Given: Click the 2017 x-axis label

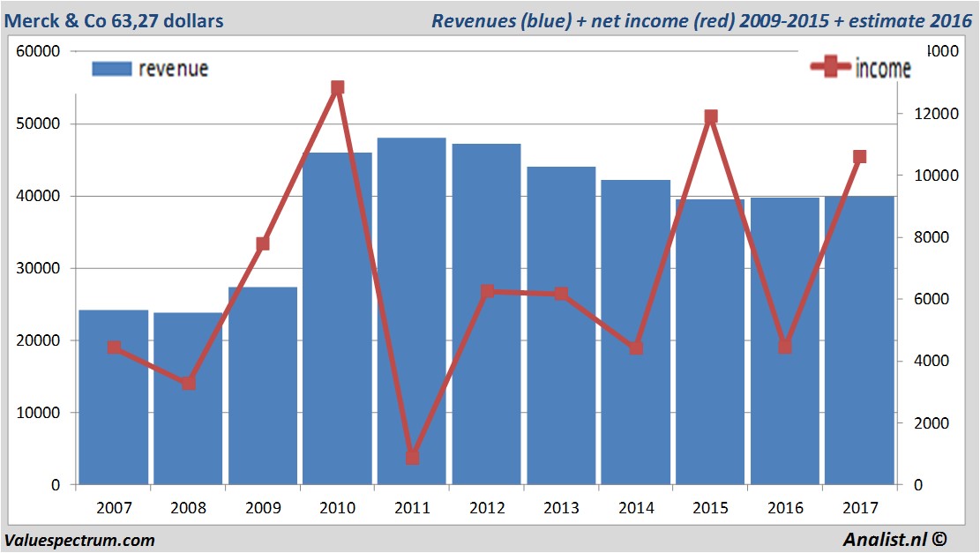Looking at the screenshot, I should point(860,507).
